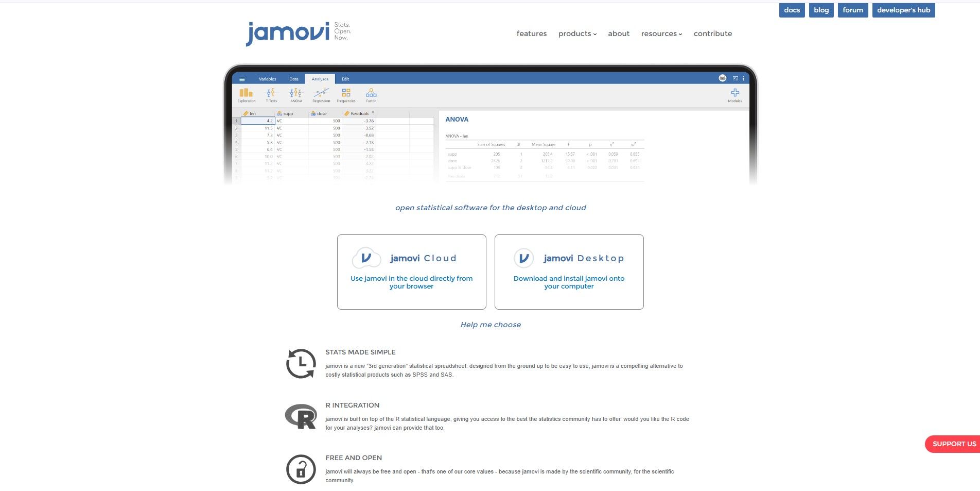The image size is (980, 491).
Task: Click the docs button
Action: (x=792, y=10)
